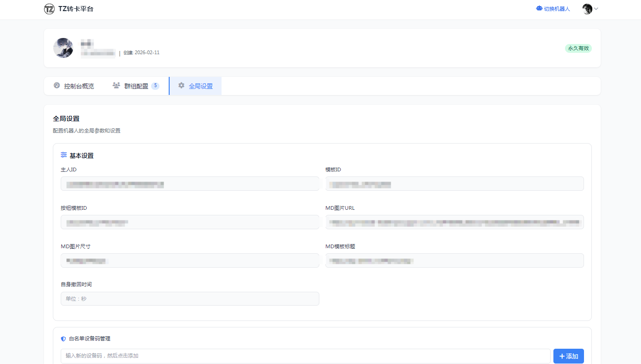
Task: Click the 永久有效 status badge
Action: click(578, 48)
